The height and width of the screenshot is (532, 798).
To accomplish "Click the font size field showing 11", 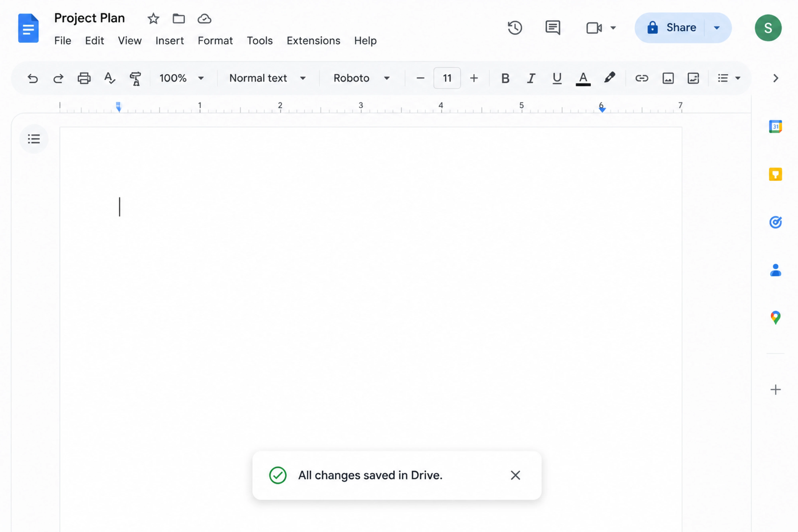I will point(447,78).
